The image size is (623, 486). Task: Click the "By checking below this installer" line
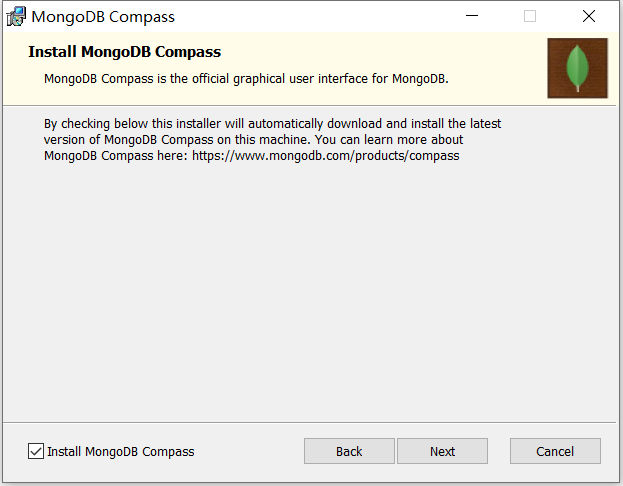tap(272, 124)
